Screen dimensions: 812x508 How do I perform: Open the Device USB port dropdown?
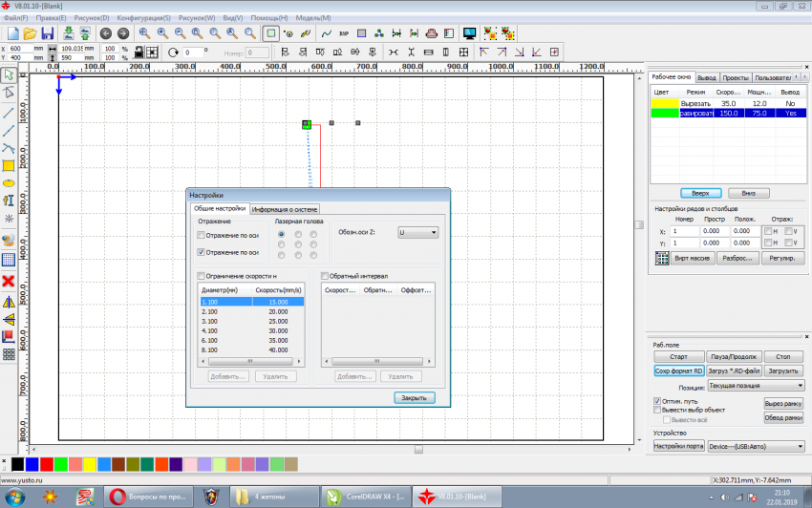[x=756, y=445]
